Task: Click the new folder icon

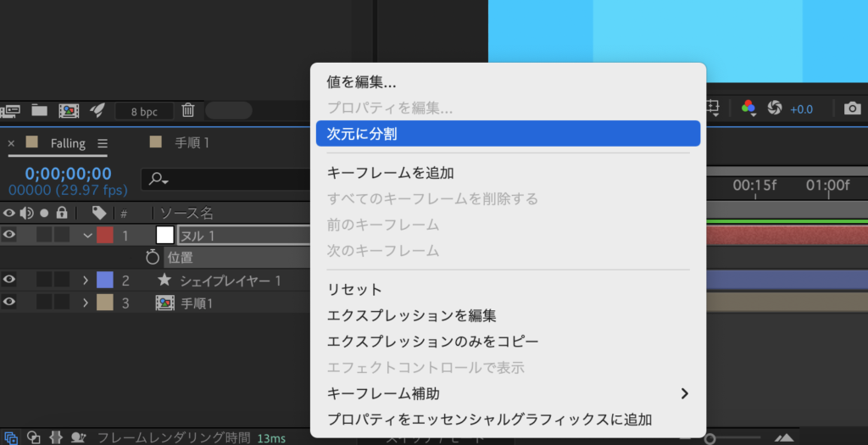Action: point(39,110)
